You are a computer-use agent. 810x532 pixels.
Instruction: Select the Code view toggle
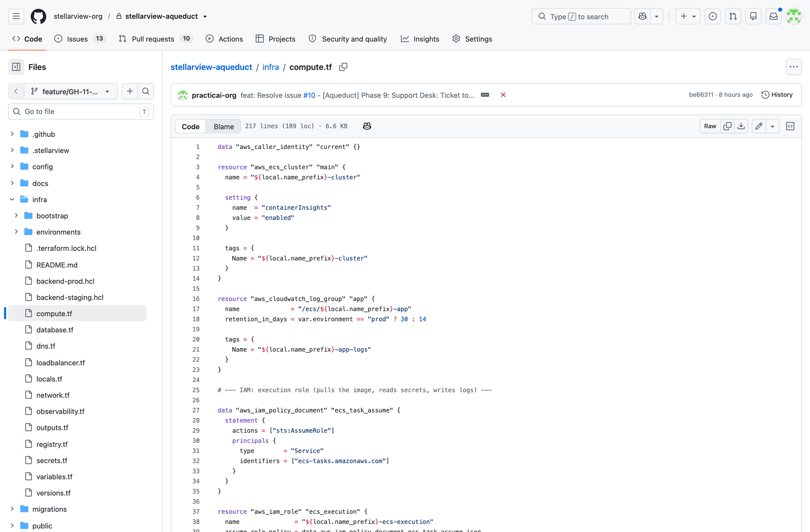[x=190, y=126]
